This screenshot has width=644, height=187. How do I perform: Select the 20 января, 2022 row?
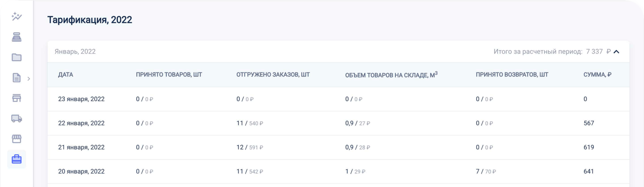pyautogui.click(x=81, y=171)
